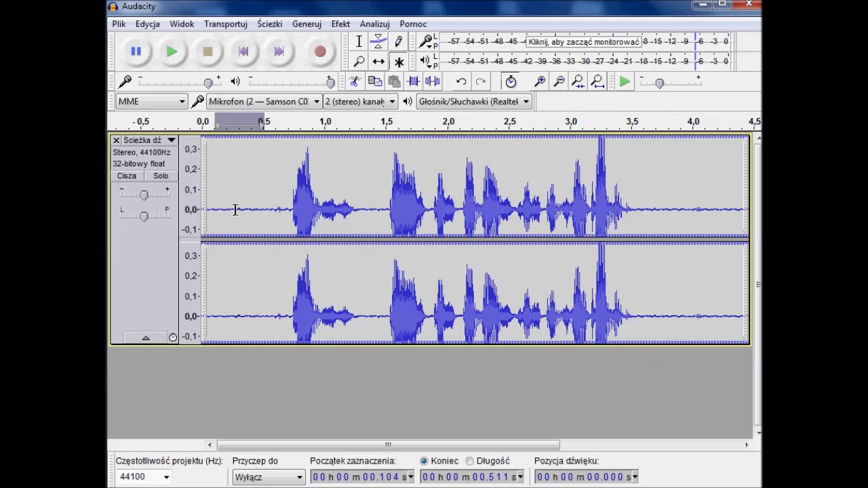Start recording with the red Record button

(320, 52)
